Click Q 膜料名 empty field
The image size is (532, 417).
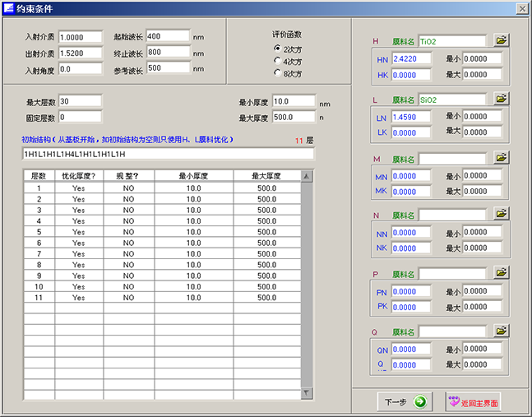click(452, 331)
